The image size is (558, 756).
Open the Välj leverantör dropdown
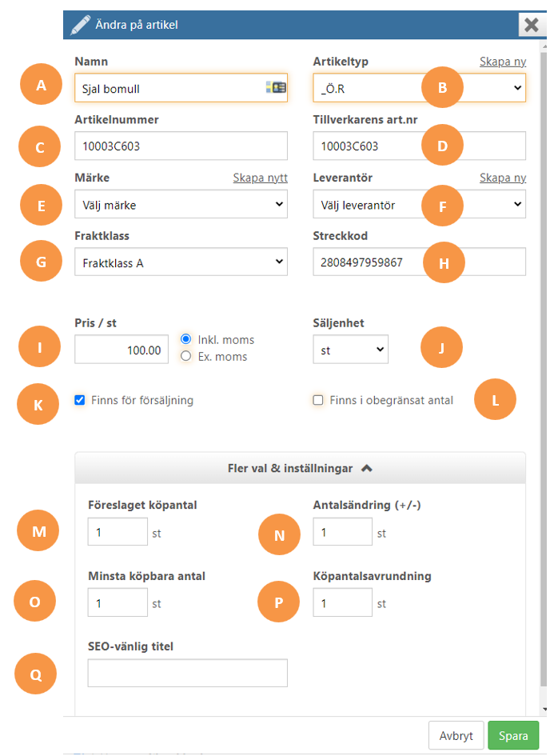pyautogui.click(x=419, y=204)
